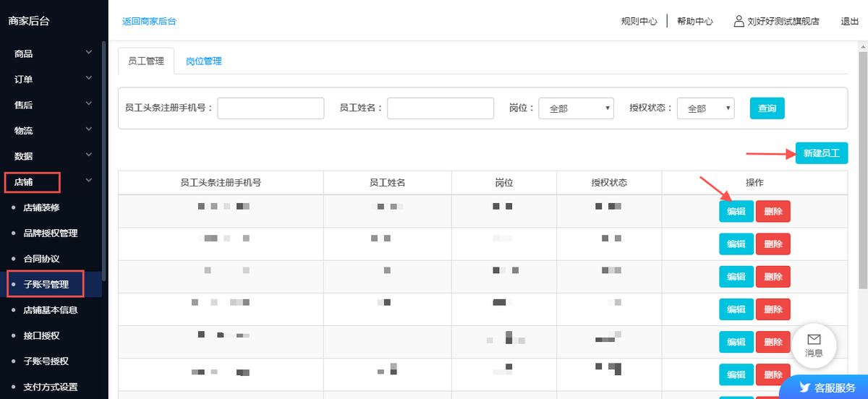
Task: Open 支付方式设置 submenu item
Action: [x=51, y=387]
